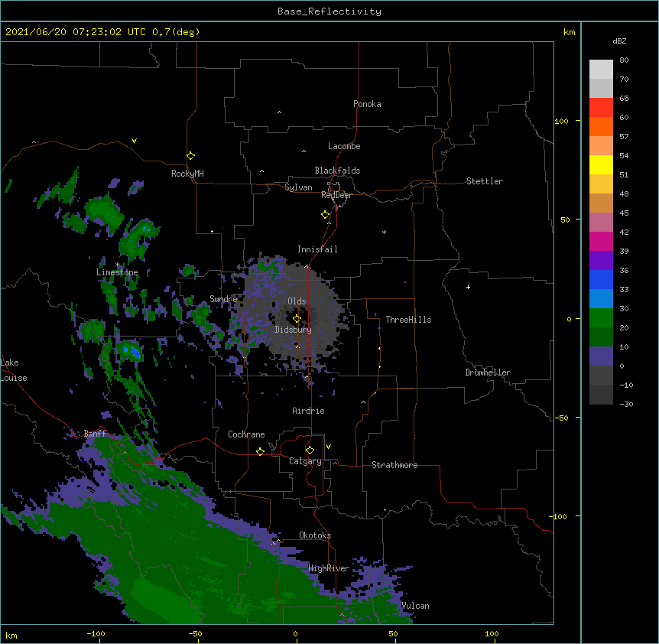The width and height of the screenshot is (659, 644).
Task: Click the dBZ legend heading
Action: (x=619, y=41)
